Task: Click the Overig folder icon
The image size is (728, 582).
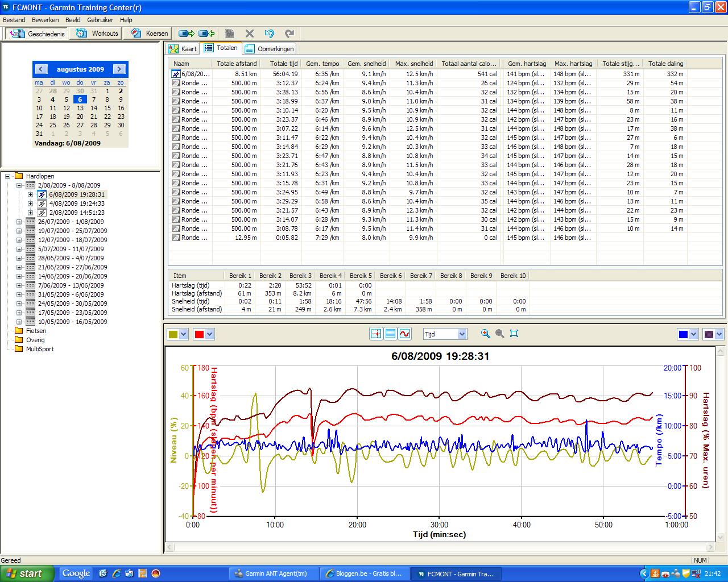Action: (19, 340)
